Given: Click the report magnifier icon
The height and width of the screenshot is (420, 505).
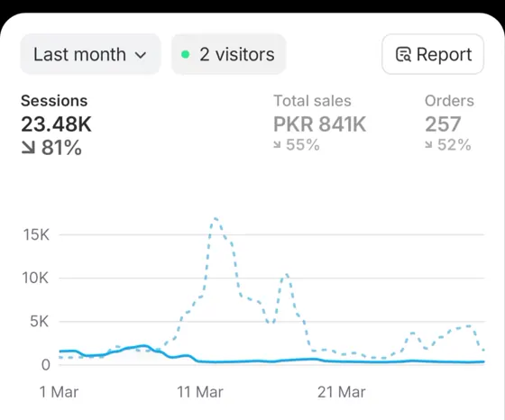Looking at the screenshot, I should 403,54.
